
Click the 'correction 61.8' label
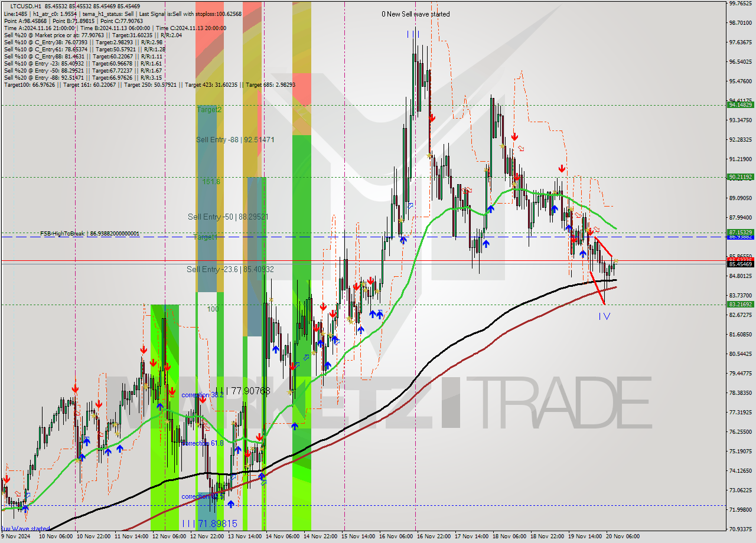pos(203,443)
